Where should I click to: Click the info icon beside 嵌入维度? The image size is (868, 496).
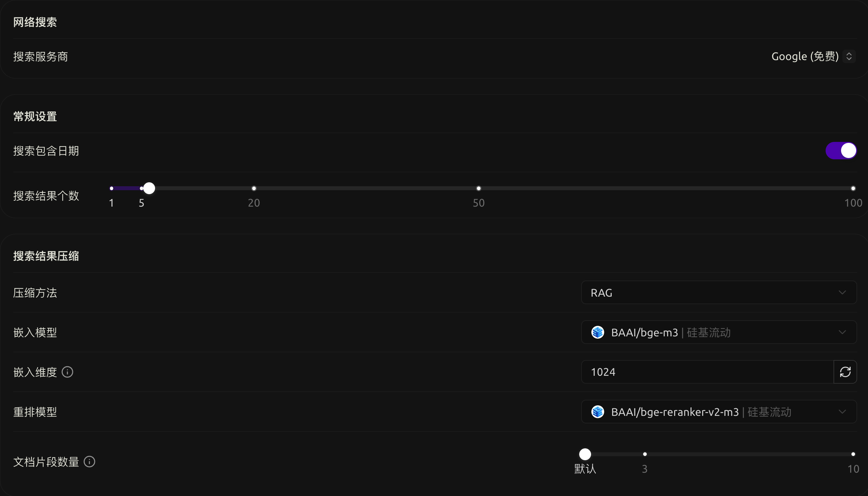[67, 372]
